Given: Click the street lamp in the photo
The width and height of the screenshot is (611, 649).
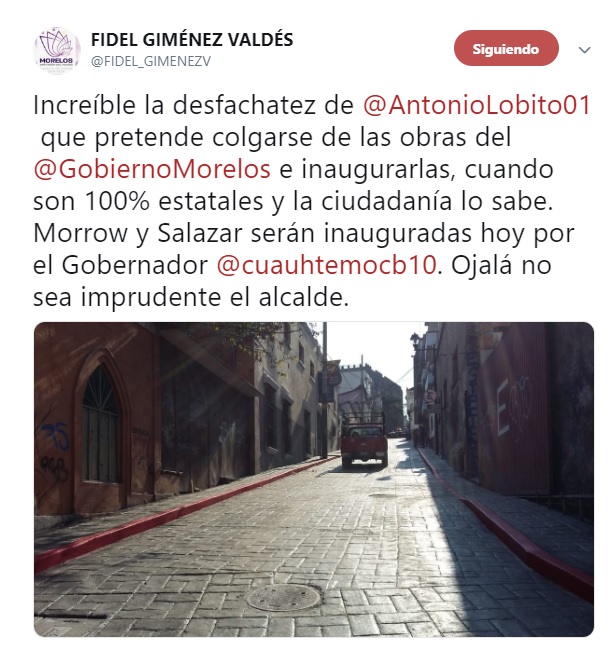Looking at the screenshot, I should point(415,341).
